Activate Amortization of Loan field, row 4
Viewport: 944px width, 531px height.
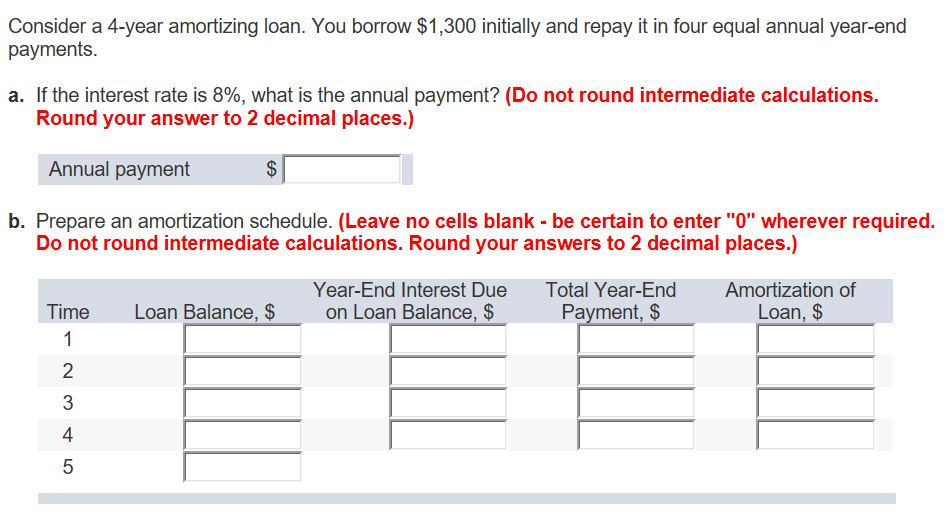(x=815, y=435)
